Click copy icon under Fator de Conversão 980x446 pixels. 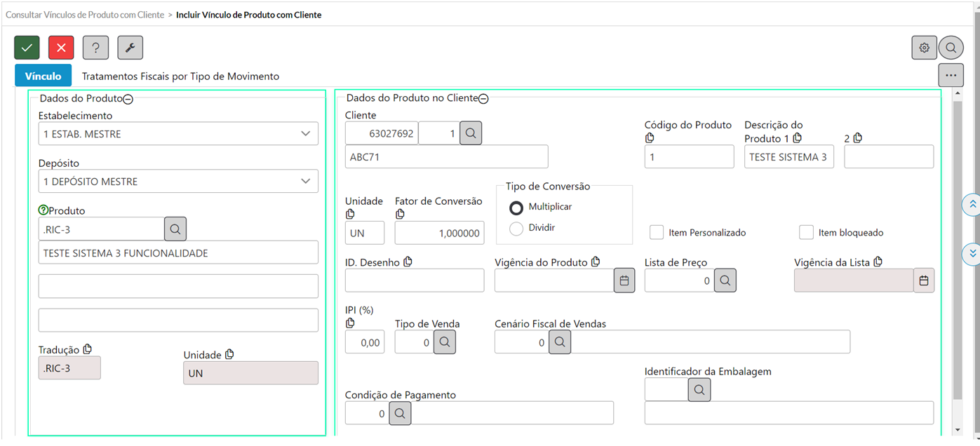(400, 214)
